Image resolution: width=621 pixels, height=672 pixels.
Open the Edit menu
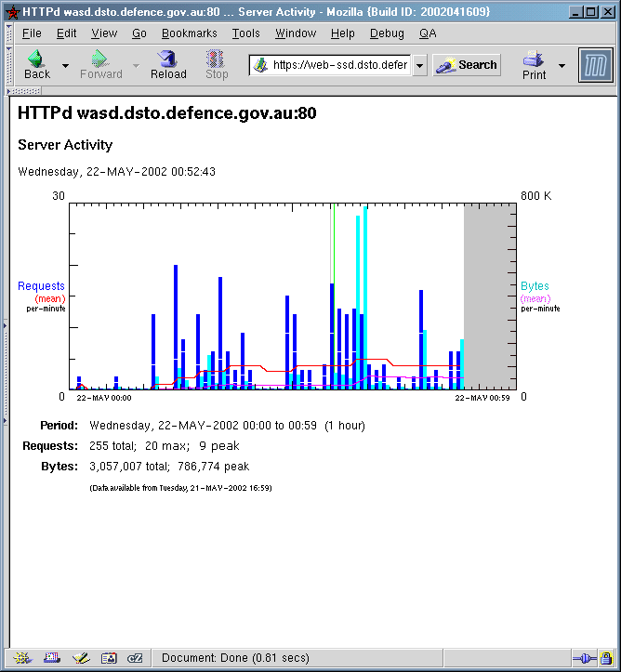coord(66,33)
